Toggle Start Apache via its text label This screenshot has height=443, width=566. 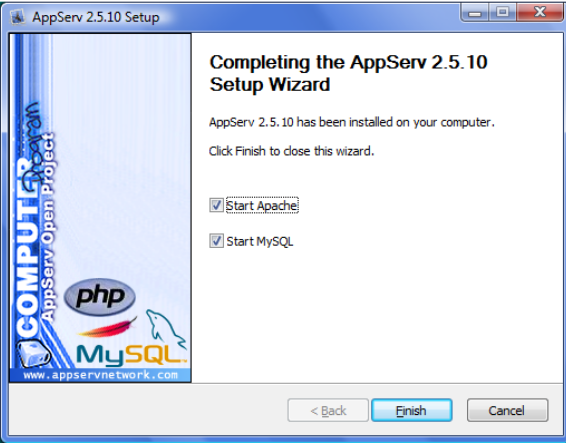tap(262, 205)
